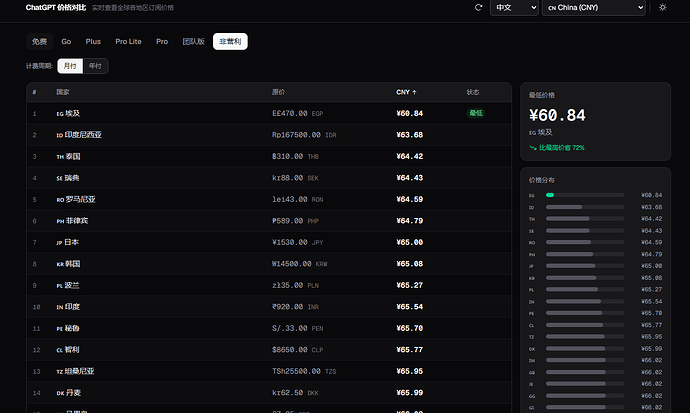
Task: Switch to the Go plan tab
Action: point(66,41)
